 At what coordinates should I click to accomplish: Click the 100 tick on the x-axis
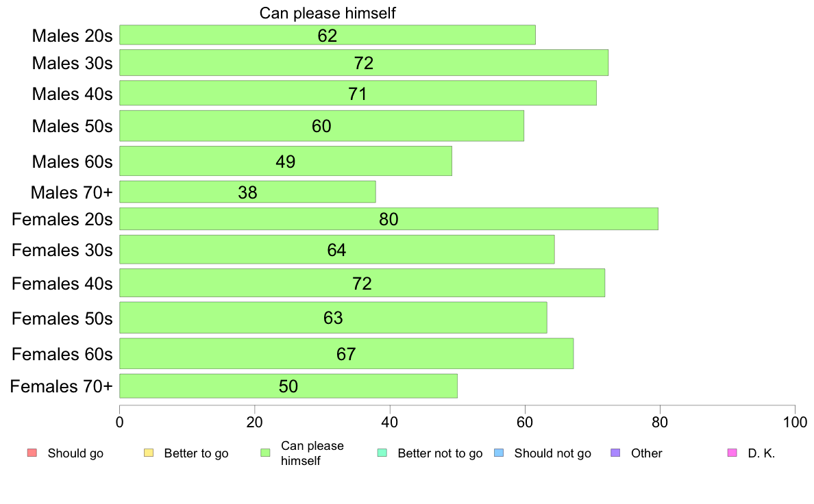[795, 422]
